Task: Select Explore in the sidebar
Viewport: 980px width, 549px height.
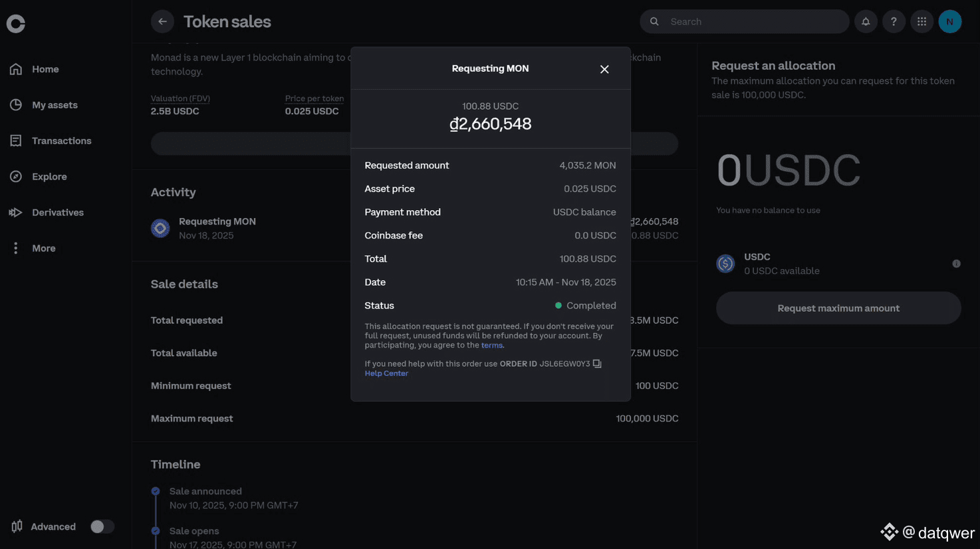Action: click(49, 177)
